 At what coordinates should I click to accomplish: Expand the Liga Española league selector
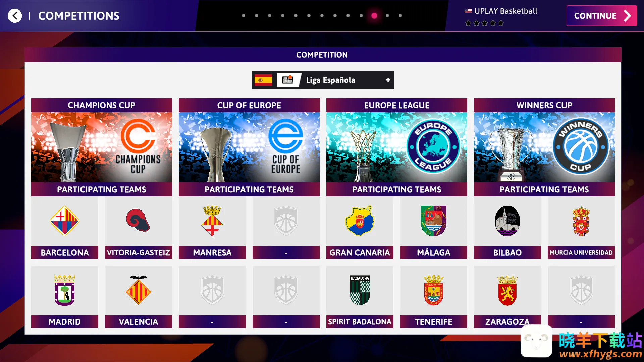tap(323, 80)
